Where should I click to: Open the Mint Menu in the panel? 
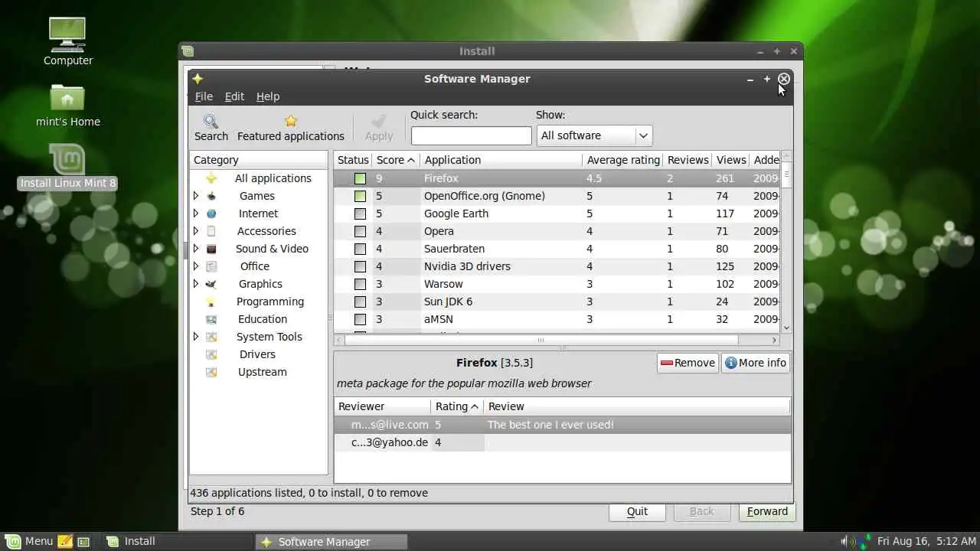[x=31, y=541]
